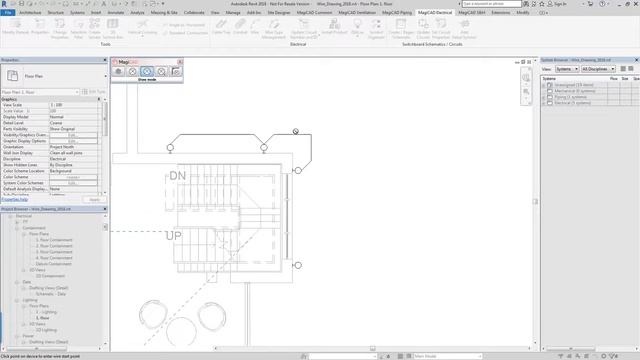Image resolution: width=640 pixels, height=360 pixels.
Task: Open the help question mark icon
Action: point(602,4)
